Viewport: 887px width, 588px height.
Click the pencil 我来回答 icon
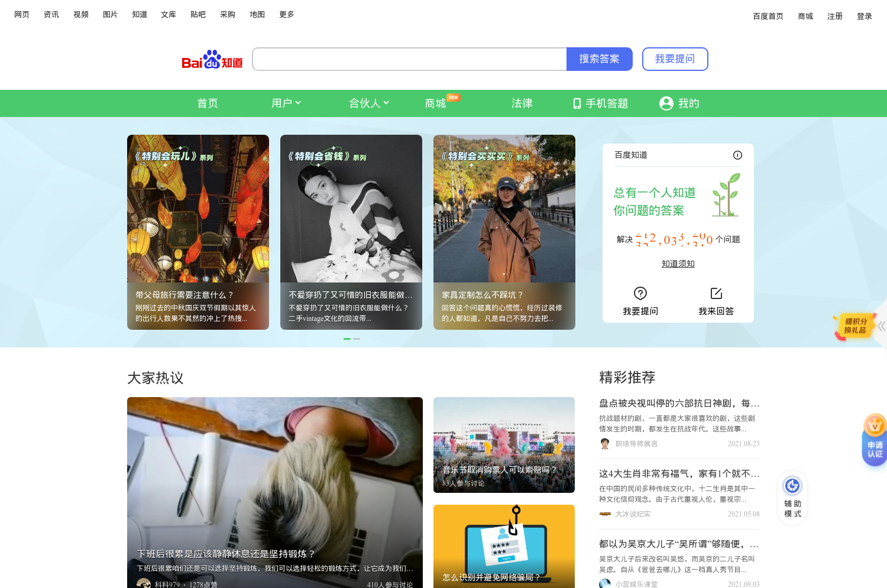(716, 294)
